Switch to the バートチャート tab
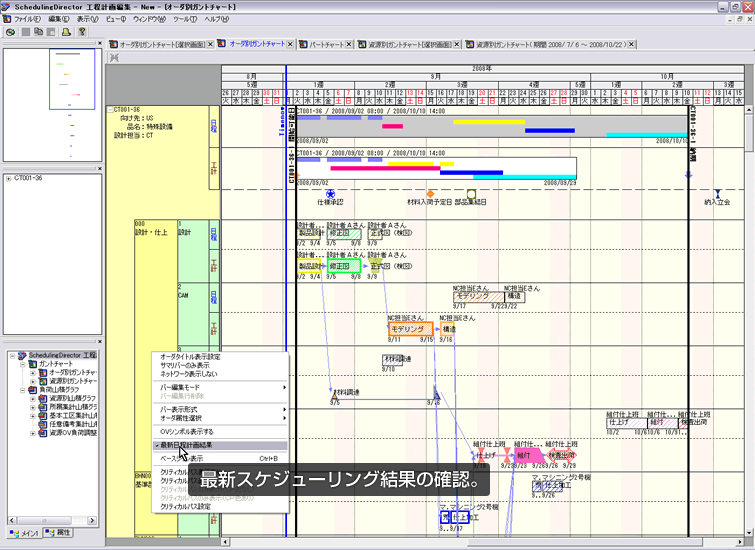755x550 pixels. (x=326, y=44)
